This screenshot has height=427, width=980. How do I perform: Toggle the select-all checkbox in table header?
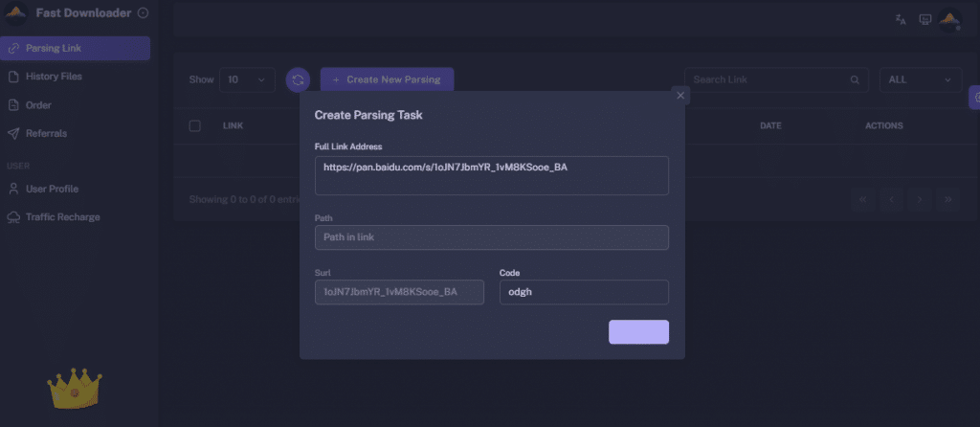[x=195, y=125]
